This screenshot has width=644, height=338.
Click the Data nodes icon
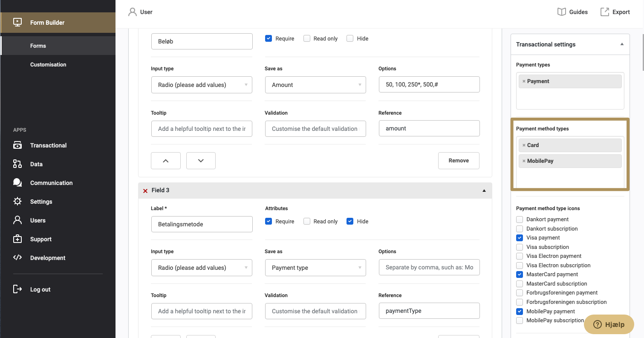click(17, 164)
